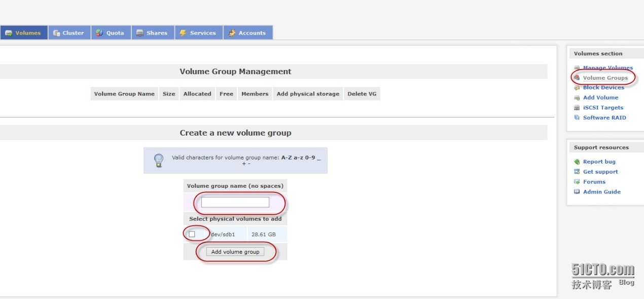Click the Shares tab icon
Screen dimensions: 644x299
140,33
